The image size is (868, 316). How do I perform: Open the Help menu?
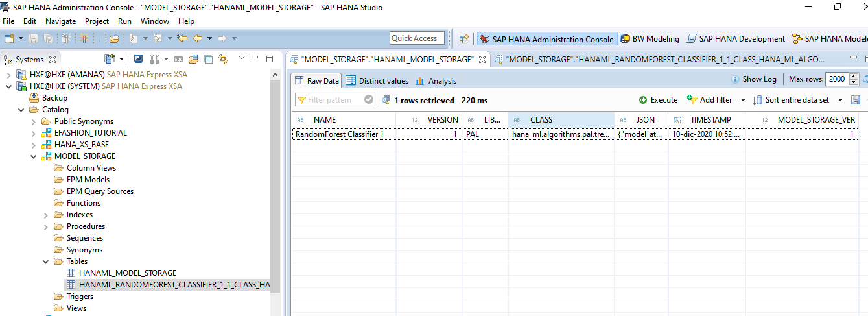[186, 21]
